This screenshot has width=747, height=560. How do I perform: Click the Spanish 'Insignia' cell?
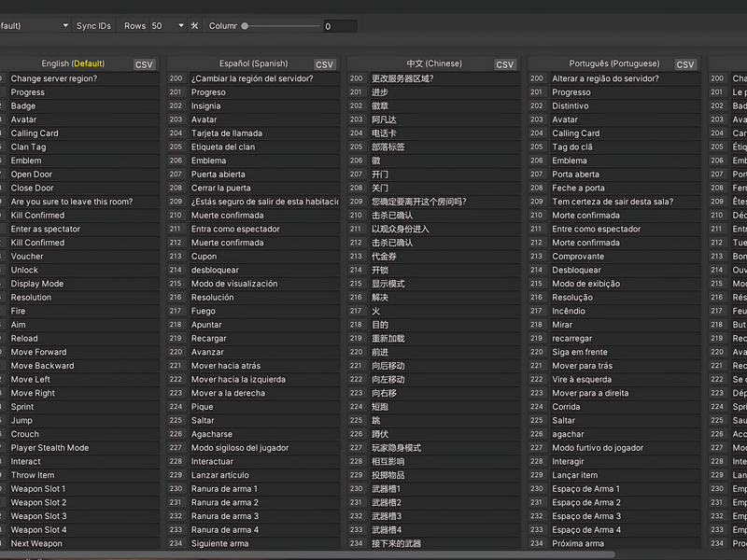(264, 105)
